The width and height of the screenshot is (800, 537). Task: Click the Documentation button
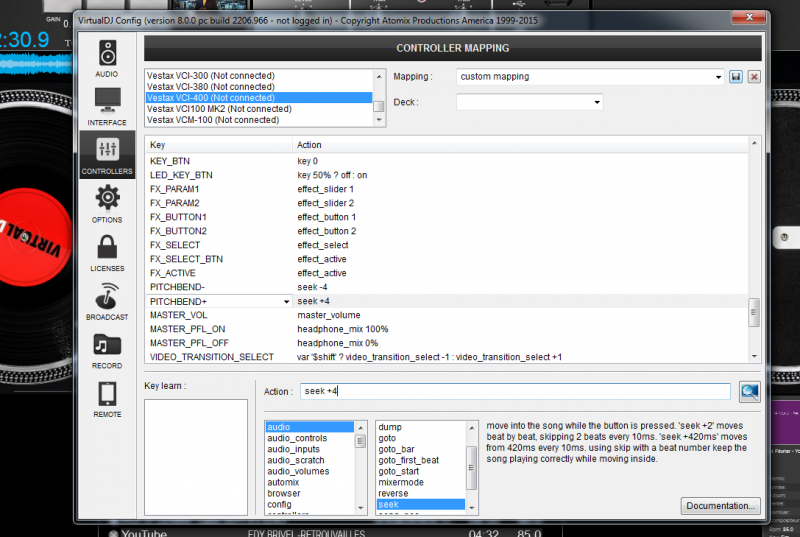(721, 505)
